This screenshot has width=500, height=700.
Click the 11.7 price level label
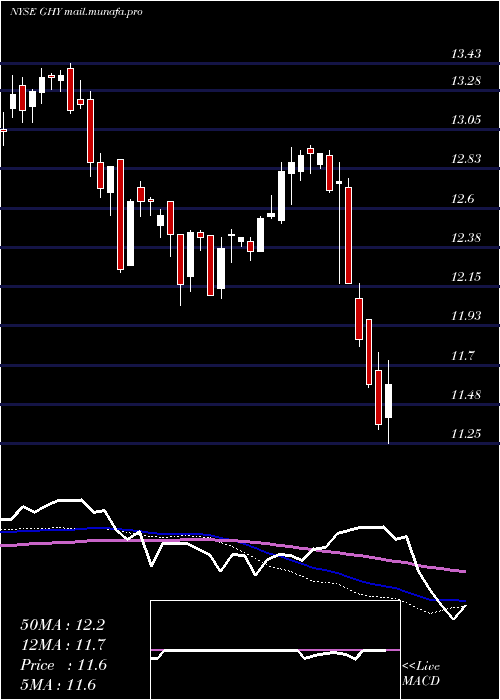[463, 356]
